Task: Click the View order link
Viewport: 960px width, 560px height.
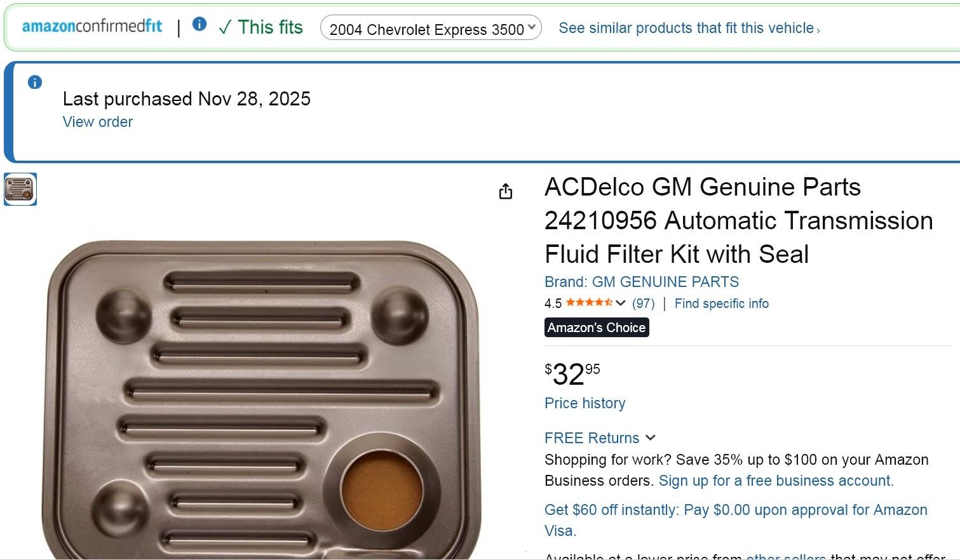Action: click(x=98, y=122)
